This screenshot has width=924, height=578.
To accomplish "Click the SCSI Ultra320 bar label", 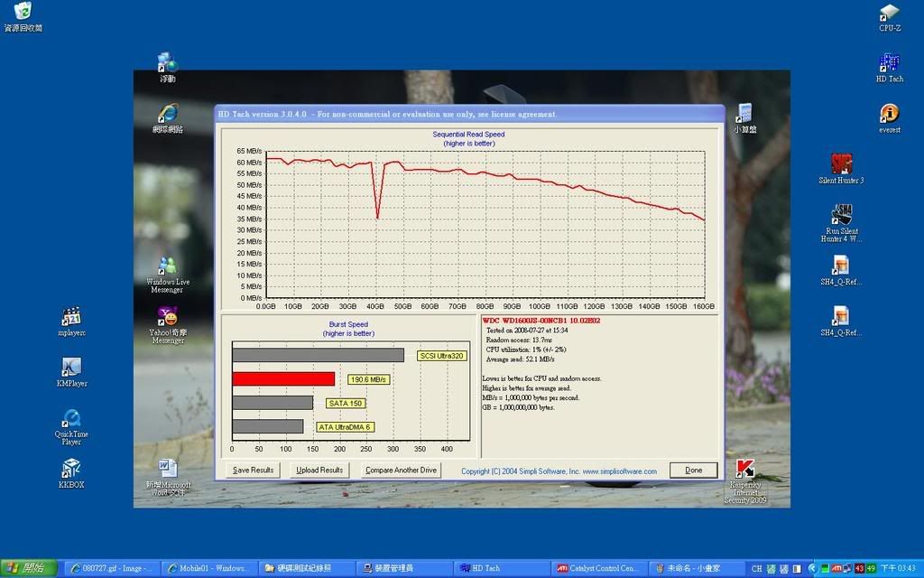I will 441,356.
